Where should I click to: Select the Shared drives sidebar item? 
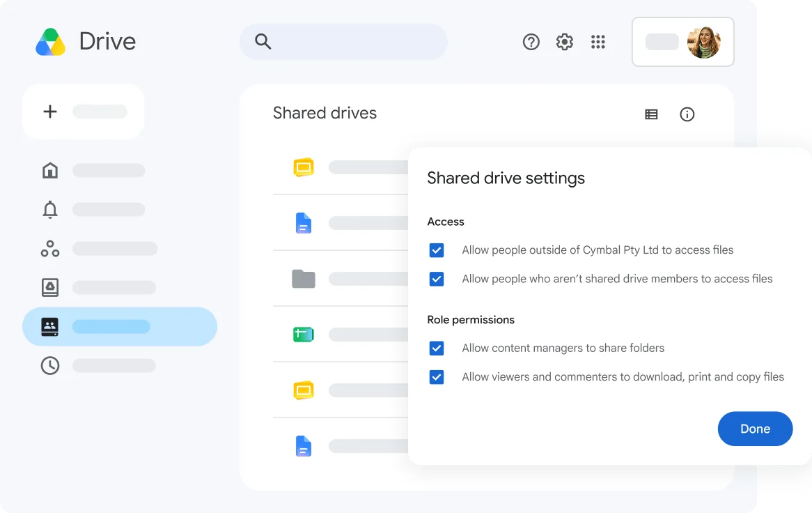pos(120,326)
